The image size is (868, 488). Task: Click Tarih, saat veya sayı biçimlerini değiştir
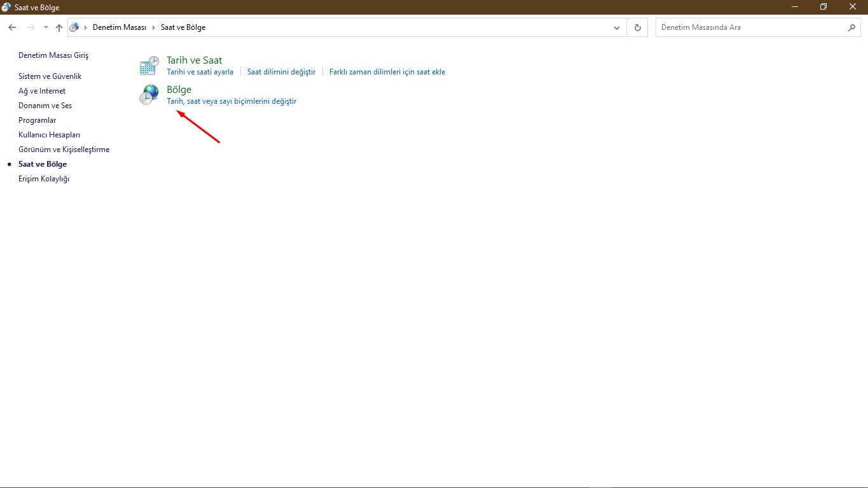click(231, 101)
